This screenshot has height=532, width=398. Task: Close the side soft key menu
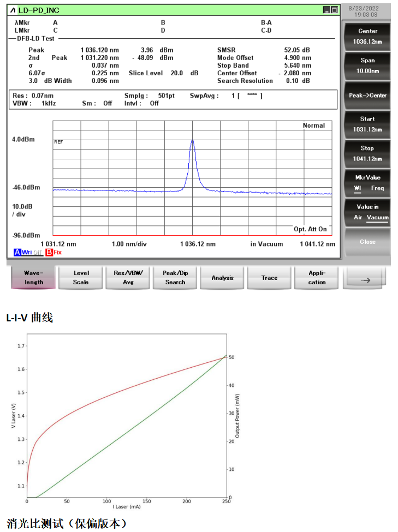(367, 242)
